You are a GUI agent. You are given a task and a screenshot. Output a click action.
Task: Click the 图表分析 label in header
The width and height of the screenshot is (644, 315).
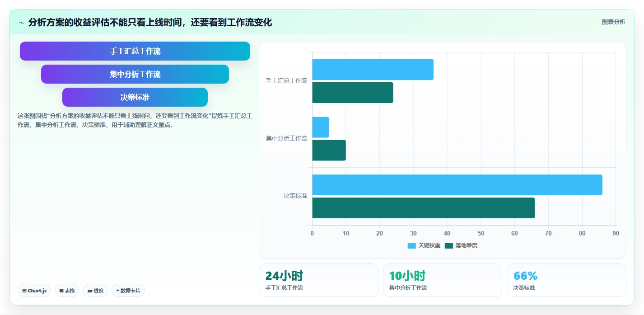(x=613, y=22)
